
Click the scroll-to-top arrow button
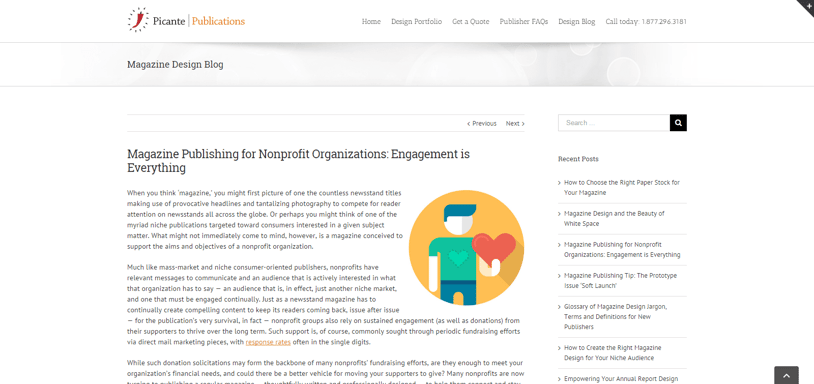[x=786, y=375]
